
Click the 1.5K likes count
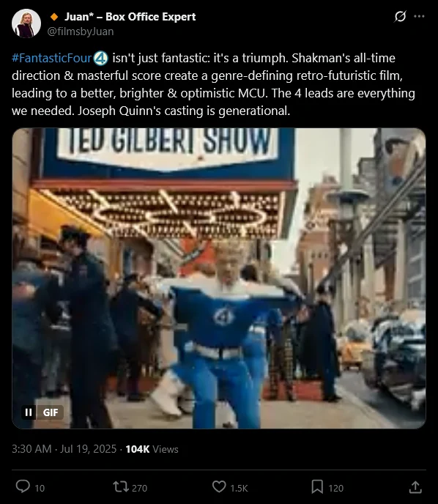(x=239, y=488)
